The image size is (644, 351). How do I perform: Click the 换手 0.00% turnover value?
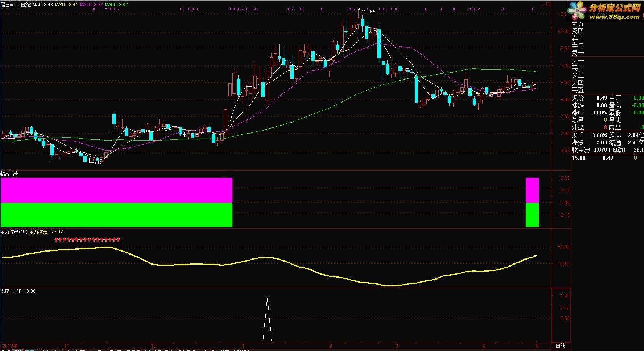tap(600, 135)
